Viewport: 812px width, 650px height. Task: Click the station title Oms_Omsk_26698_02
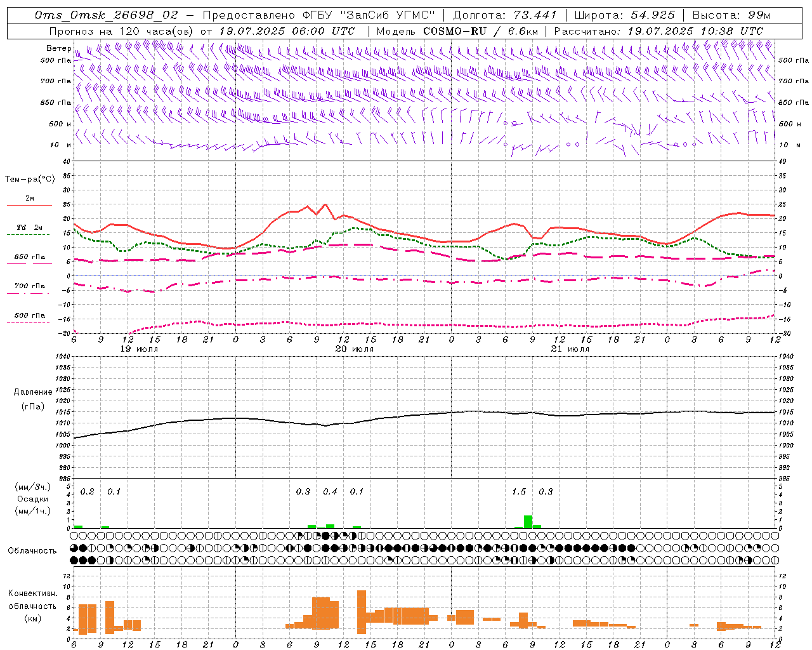[107, 15]
